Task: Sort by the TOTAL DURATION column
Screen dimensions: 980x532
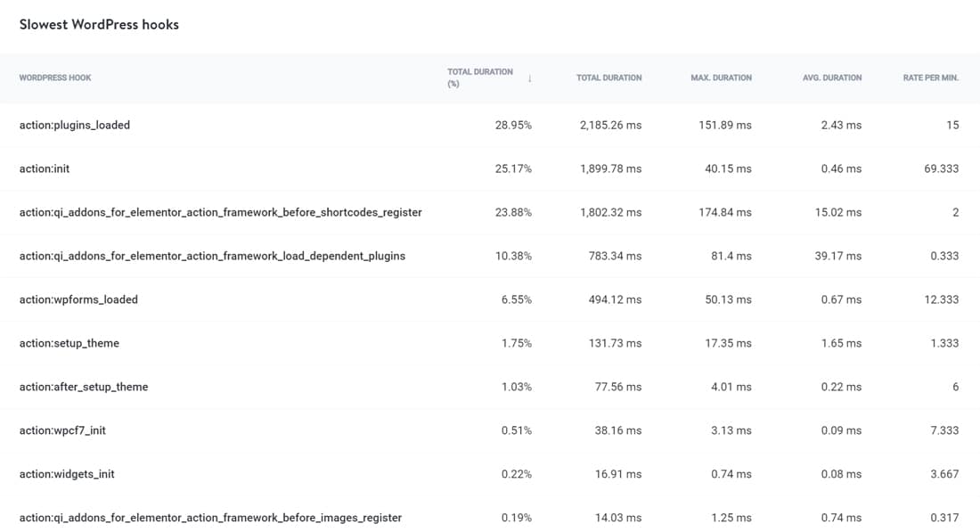Action: coord(608,78)
